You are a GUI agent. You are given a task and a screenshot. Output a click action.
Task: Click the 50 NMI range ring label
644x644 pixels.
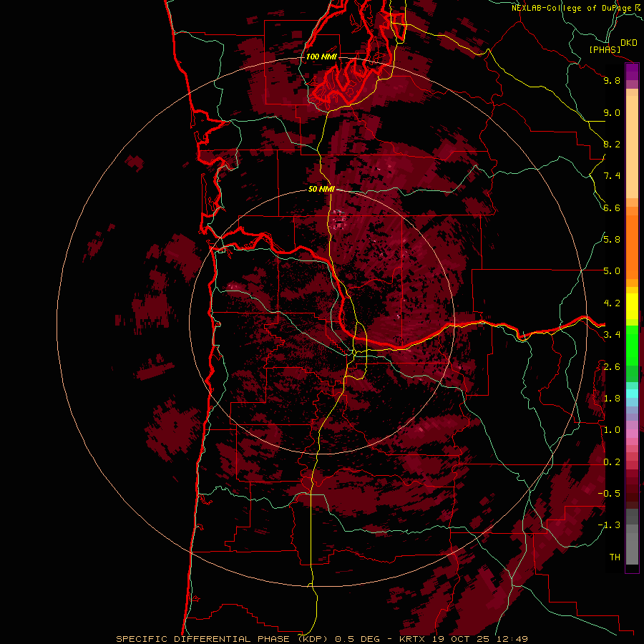coord(321,189)
